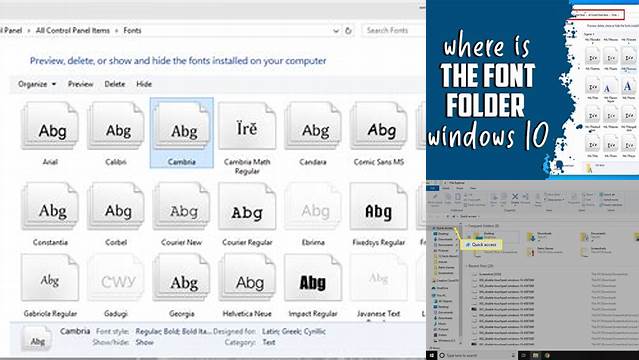
Task: Select the Corbel font icon
Action: pyautogui.click(x=116, y=206)
